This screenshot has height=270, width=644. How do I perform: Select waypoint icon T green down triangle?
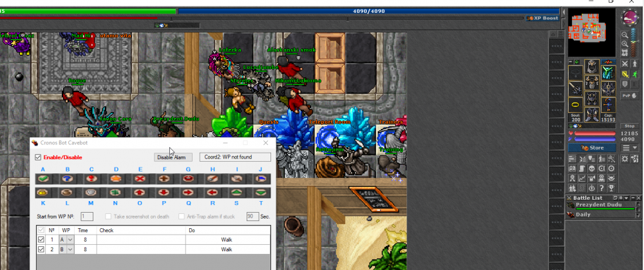pyautogui.click(x=260, y=192)
